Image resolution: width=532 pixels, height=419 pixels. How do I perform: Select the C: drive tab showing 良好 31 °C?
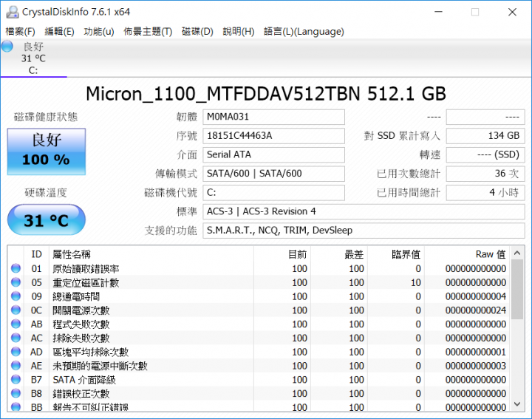33,58
